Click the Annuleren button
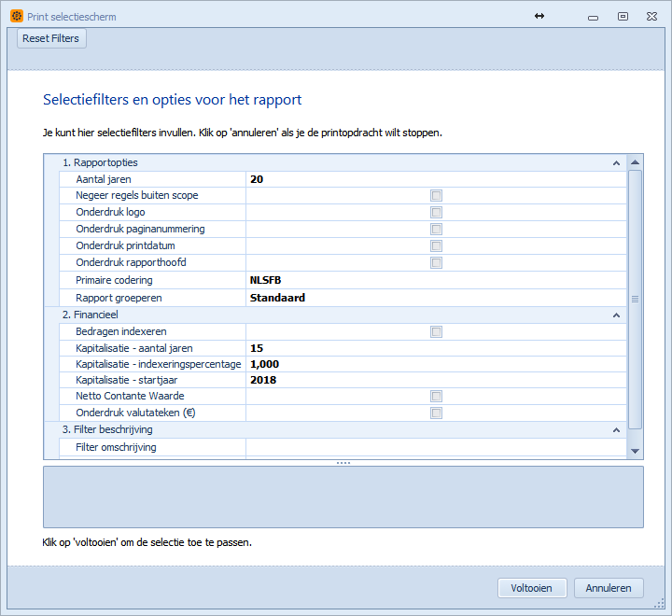 coord(609,588)
